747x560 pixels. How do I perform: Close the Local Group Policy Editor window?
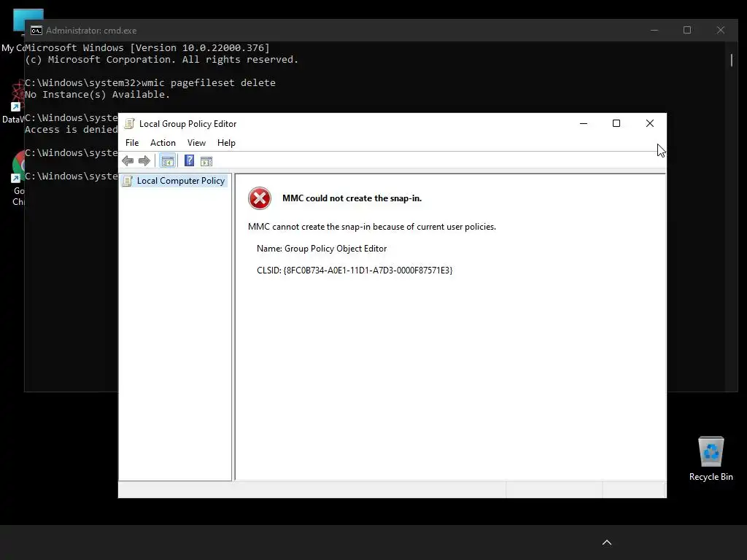coord(650,124)
